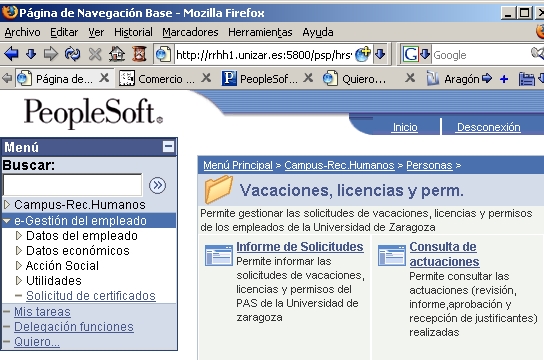Open the Consulta de actuaciones link
This screenshot has width=544, height=360.
[444, 254]
